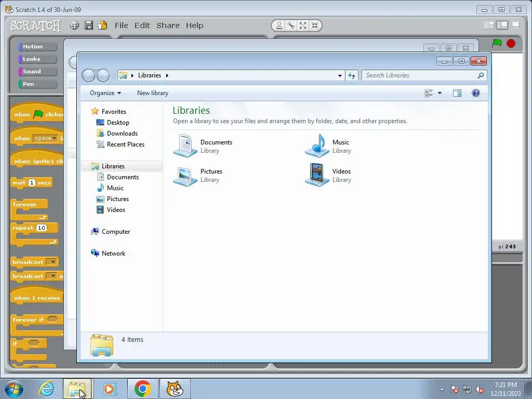Click the repeat 10 value field
This screenshot has height=399, width=532.
42,228
